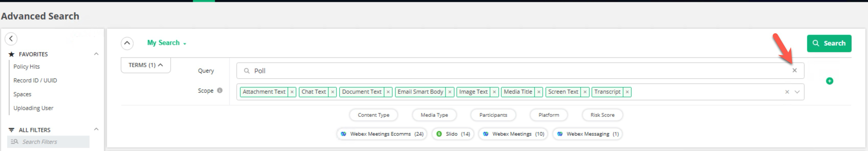868x151 pixels.
Task: Remove the Transcript scope tag
Action: [627, 92]
